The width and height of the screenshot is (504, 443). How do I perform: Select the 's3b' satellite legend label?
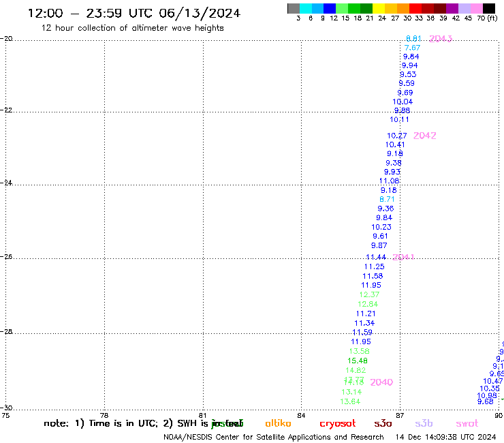[424, 423]
